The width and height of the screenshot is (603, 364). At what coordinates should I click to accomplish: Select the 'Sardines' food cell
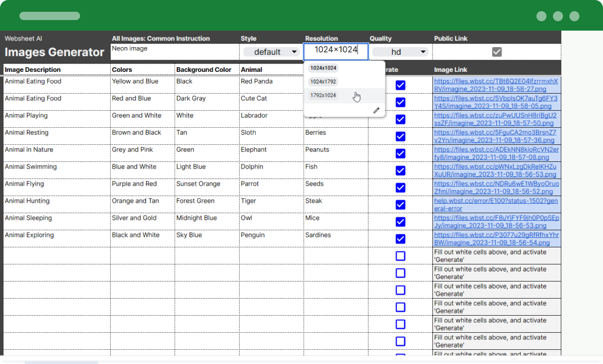(336, 239)
